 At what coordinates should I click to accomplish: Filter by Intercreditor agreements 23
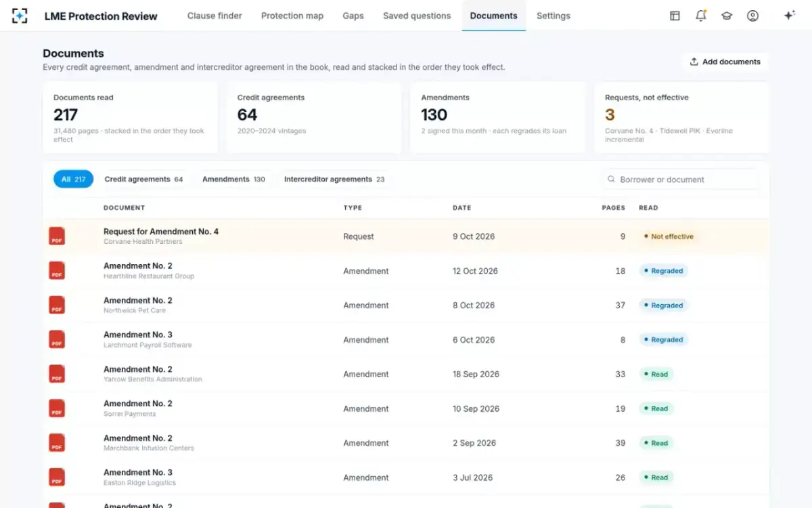tap(334, 179)
